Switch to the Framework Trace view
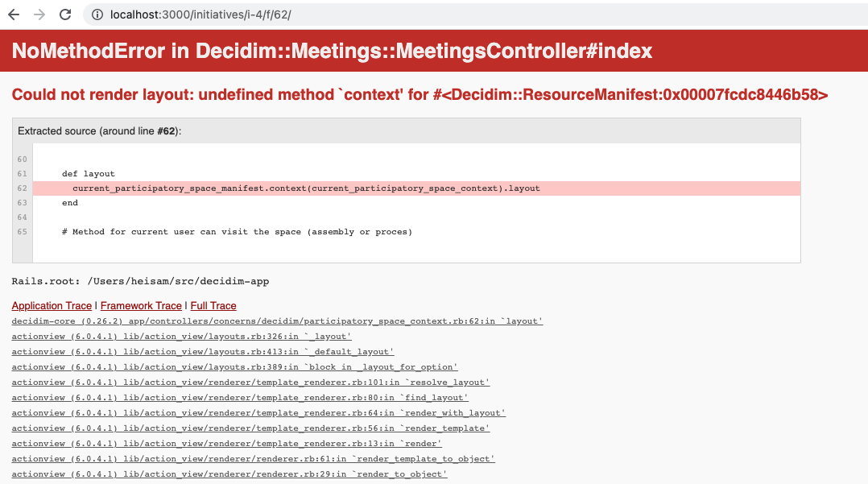Image resolution: width=868 pixels, height=484 pixels. [x=140, y=305]
